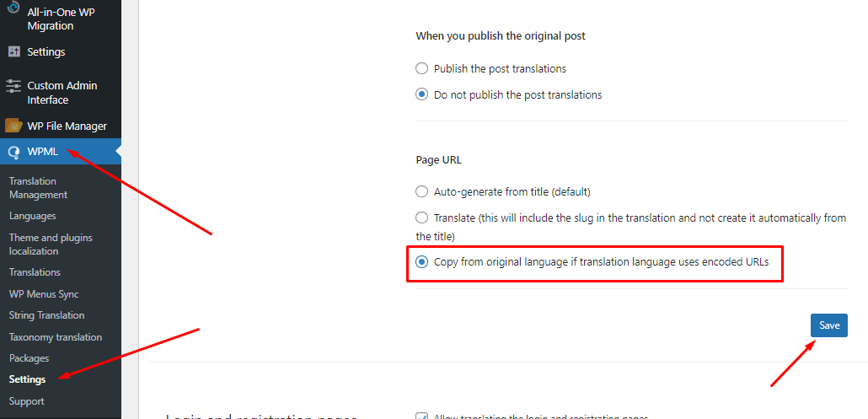Viewport: 868px width, 419px height.
Task: Click the WP File Manager folder icon
Action: 13,126
